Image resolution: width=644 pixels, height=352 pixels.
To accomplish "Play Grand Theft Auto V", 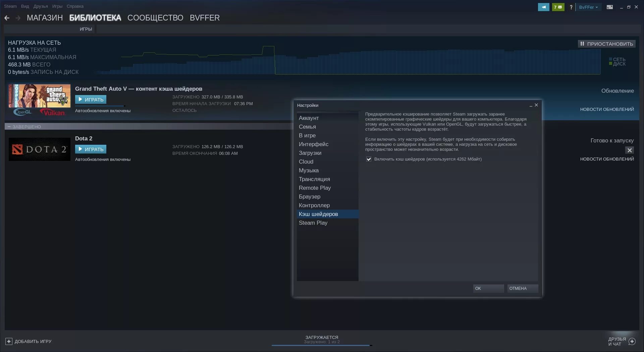I will click(x=91, y=99).
